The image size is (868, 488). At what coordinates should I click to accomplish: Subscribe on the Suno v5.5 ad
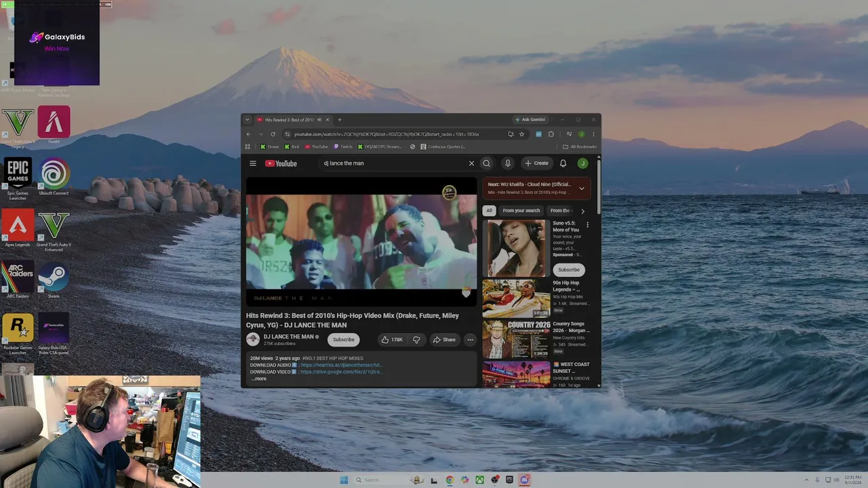point(569,270)
